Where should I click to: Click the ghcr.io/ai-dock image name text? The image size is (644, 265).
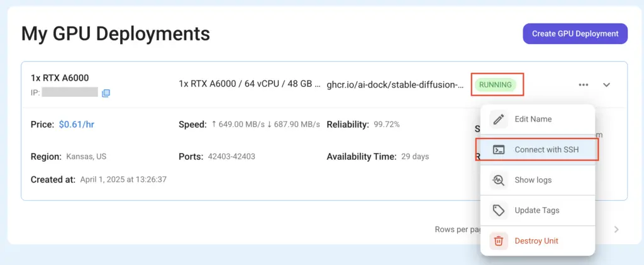pos(395,84)
